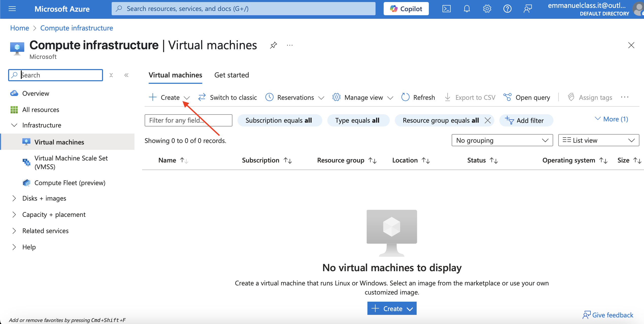644x324 pixels.
Task: Select the Virtual machines tab
Action: point(175,75)
